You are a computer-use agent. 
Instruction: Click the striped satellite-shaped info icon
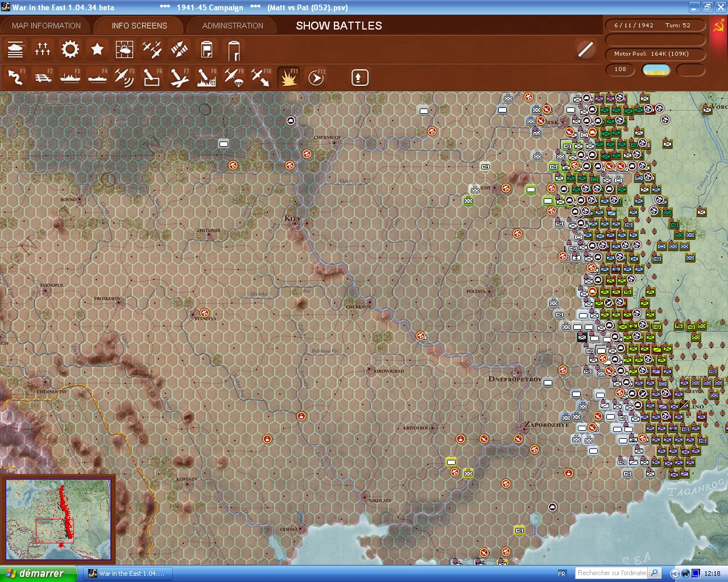[179, 49]
